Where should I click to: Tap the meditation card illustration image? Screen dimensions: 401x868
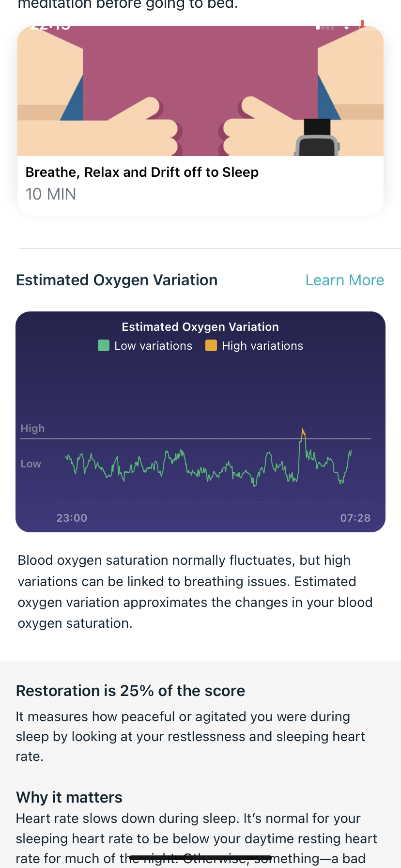click(200, 92)
